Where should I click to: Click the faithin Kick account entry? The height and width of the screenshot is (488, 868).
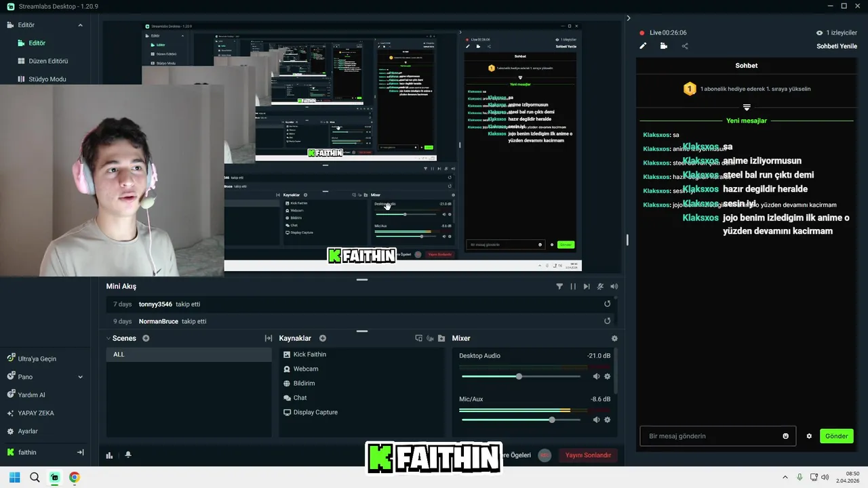(x=27, y=452)
